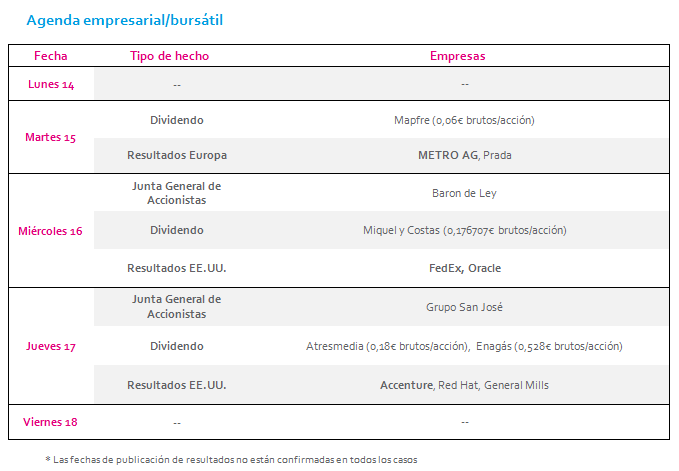The image size is (679, 471).
Task: Click the Resultados Europa type cell
Action: (x=177, y=155)
